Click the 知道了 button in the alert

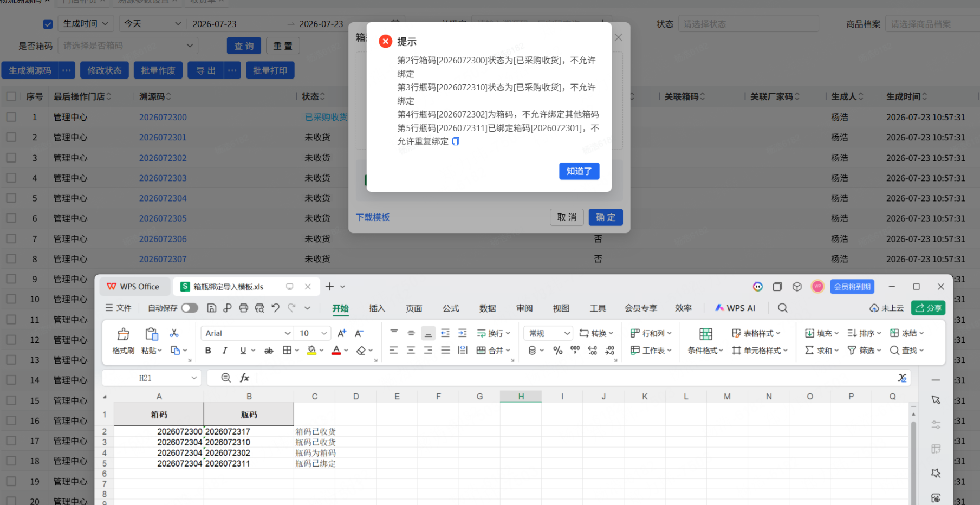[x=579, y=171]
